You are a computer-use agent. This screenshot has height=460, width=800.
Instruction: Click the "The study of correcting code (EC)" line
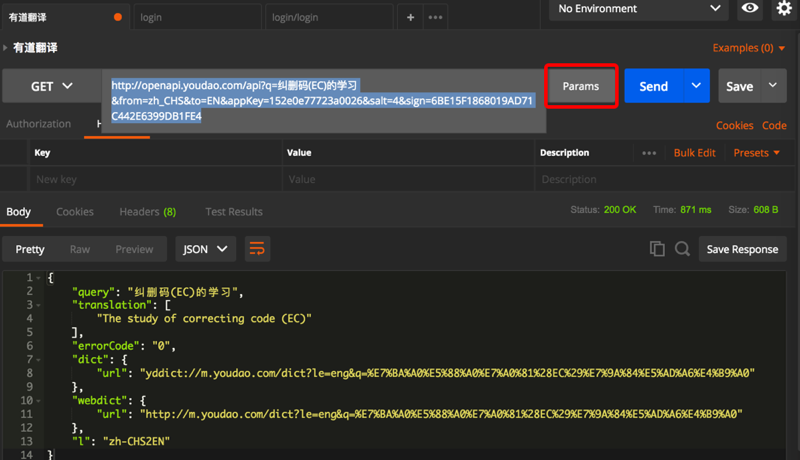[x=204, y=319]
